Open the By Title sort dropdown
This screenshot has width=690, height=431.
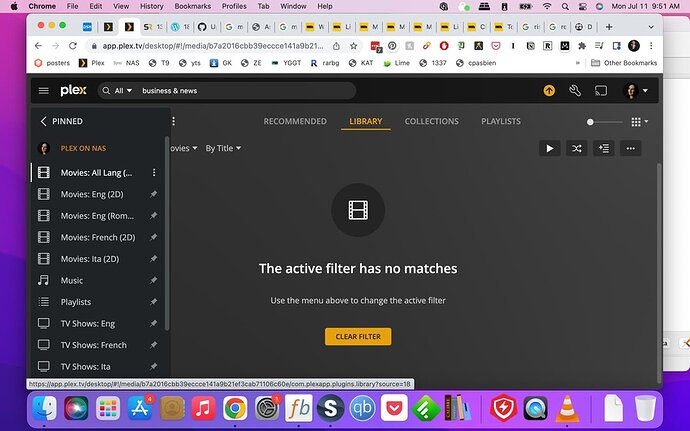tap(223, 148)
